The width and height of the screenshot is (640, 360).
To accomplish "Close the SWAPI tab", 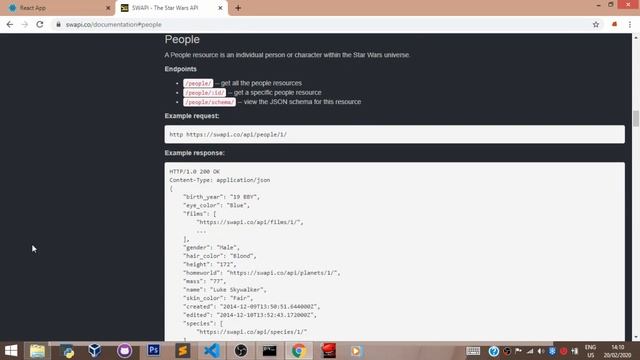I will pyautogui.click(x=220, y=8).
